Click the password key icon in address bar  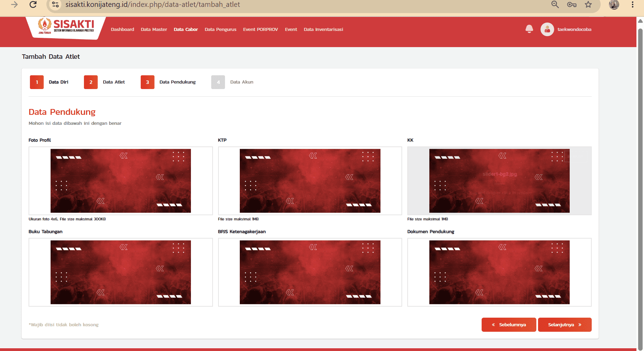point(572,4)
